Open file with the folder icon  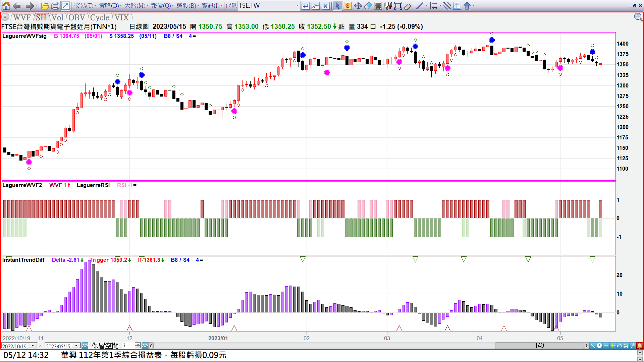tap(45, 6)
